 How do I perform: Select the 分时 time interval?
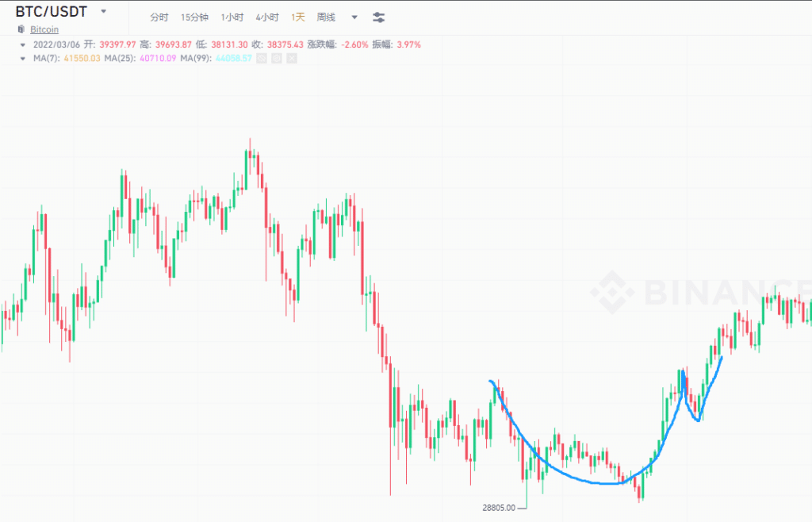[x=159, y=17]
